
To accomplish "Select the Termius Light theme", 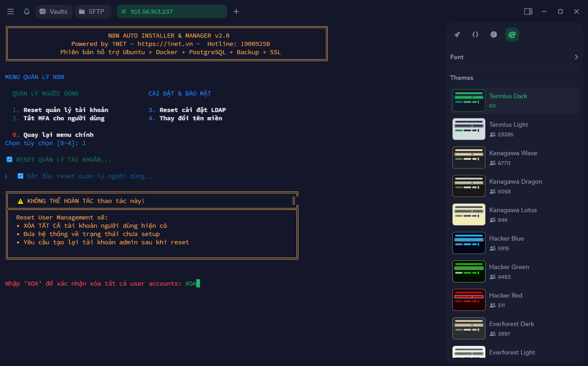I will click(514, 129).
